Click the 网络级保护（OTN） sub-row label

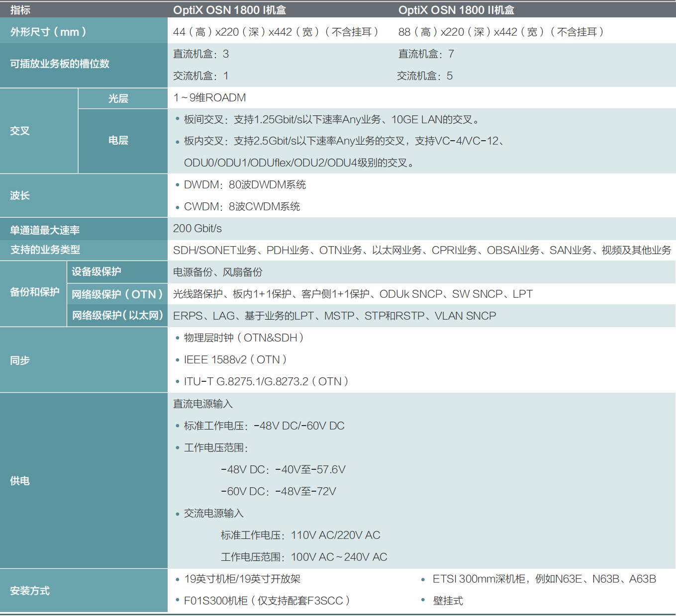tap(117, 294)
